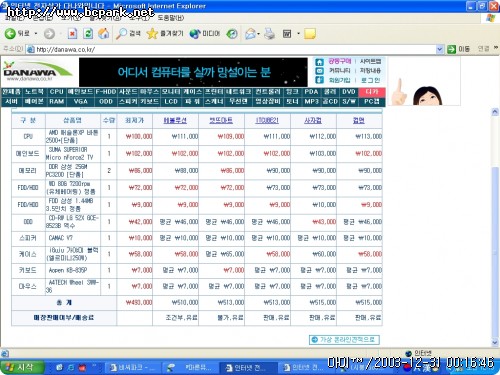500x375 pixels.
Task: Click the envelope icon beside 커뮤니티
Action: [x=319, y=71]
